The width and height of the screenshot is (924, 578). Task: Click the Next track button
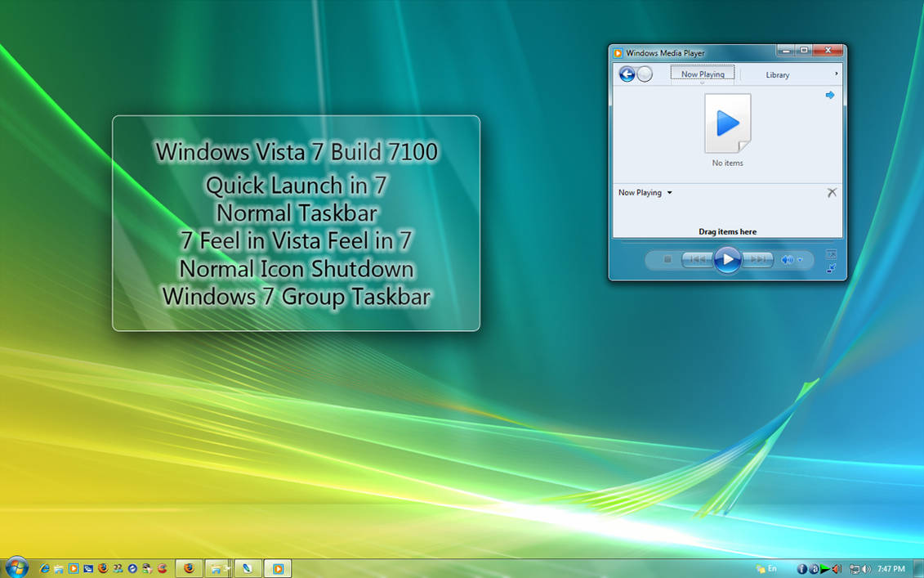point(757,259)
